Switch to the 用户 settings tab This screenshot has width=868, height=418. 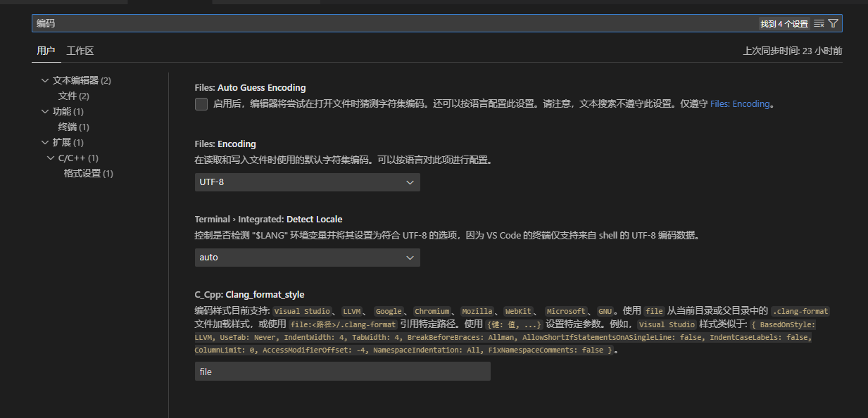point(46,51)
